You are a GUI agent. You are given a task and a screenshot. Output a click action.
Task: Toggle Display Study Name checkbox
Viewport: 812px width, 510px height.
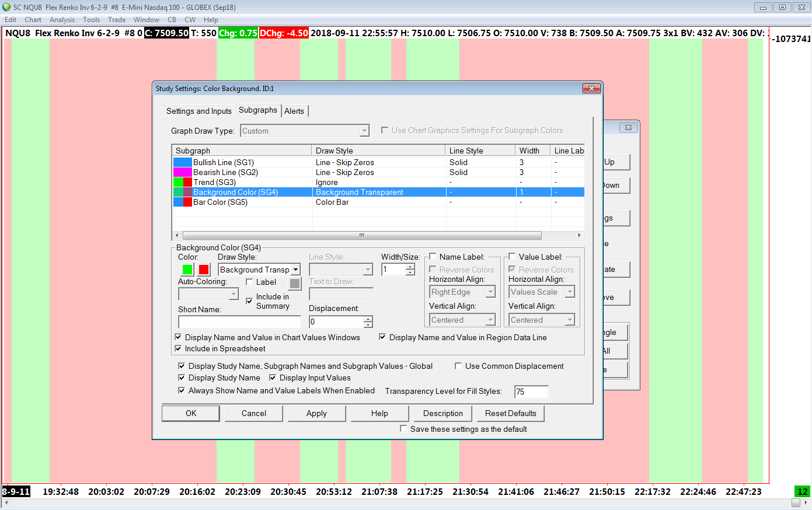coord(182,378)
